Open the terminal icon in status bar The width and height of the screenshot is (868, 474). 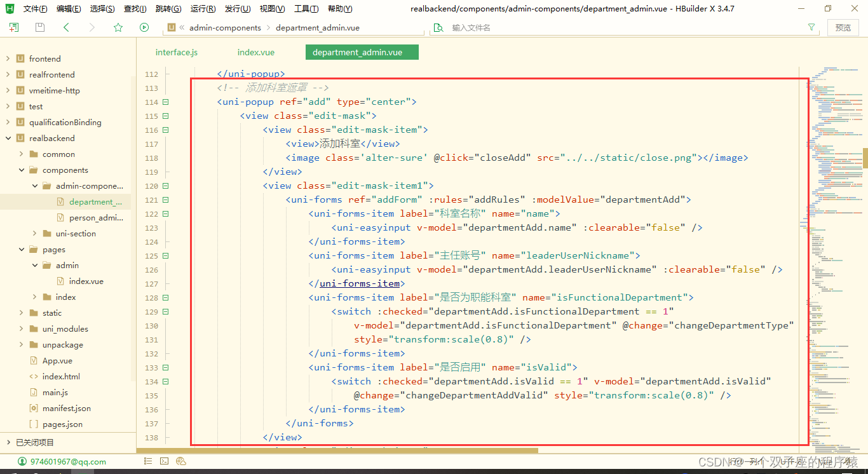(164, 461)
